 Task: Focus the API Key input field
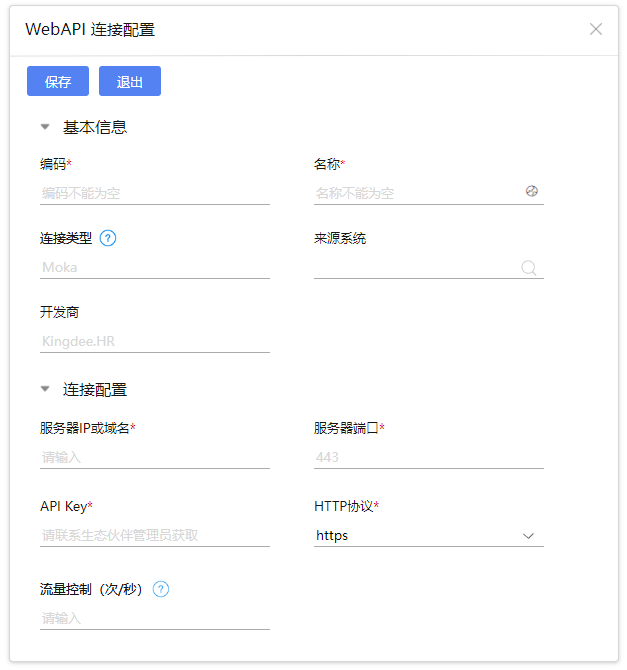tap(154, 535)
